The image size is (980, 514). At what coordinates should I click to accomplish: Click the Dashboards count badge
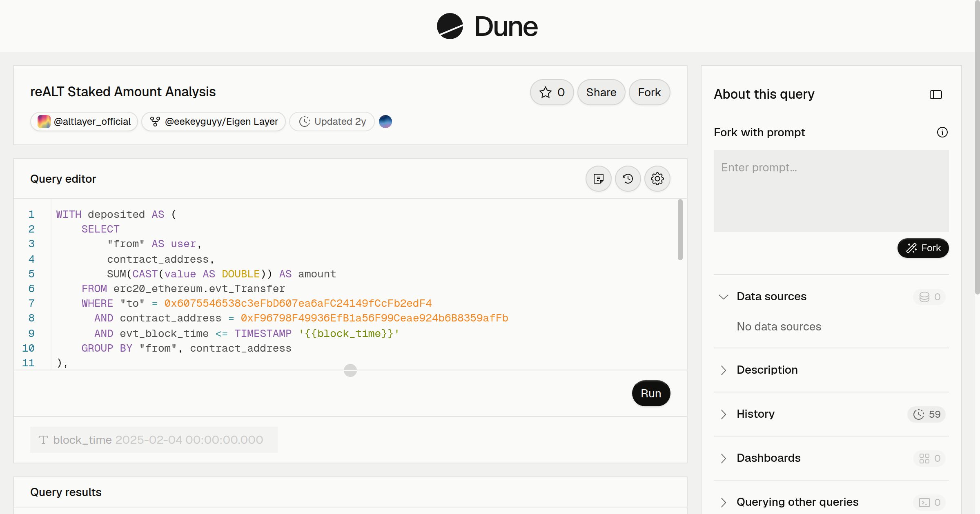929,458
